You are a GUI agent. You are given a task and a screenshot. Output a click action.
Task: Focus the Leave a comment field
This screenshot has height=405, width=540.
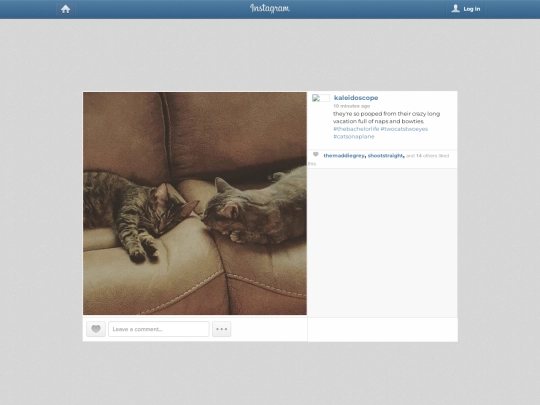pyautogui.click(x=159, y=329)
